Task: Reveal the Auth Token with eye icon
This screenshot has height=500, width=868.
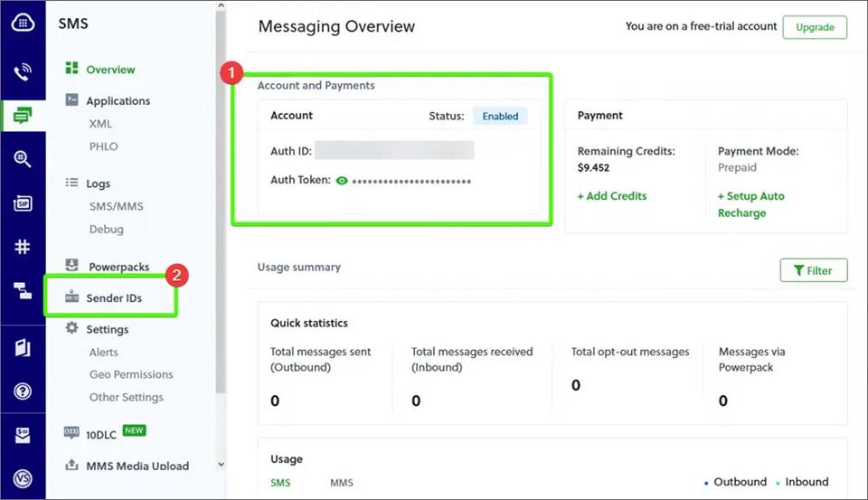Action: click(342, 181)
